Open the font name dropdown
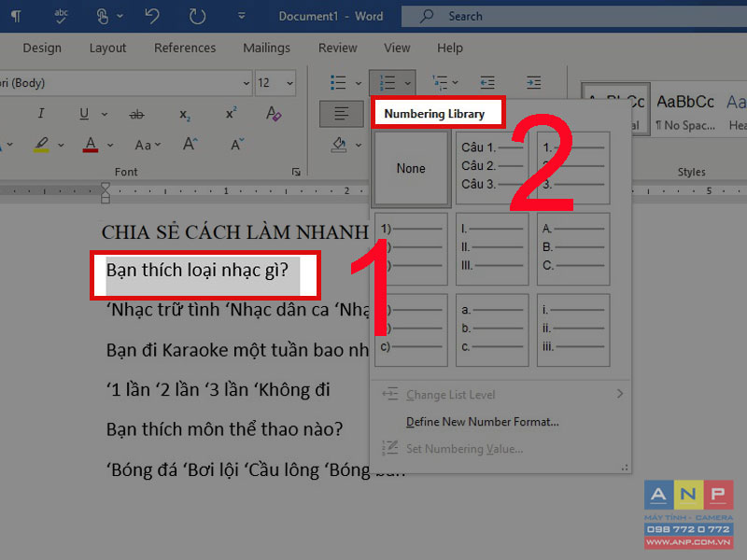The height and width of the screenshot is (560, 747). pyautogui.click(x=246, y=83)
